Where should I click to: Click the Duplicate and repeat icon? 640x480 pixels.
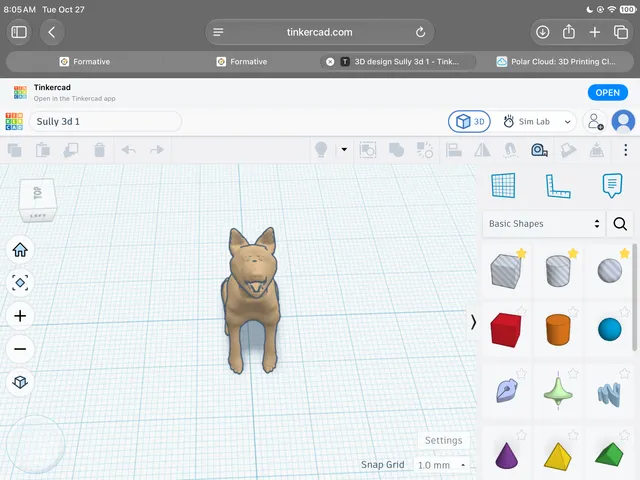[x=71, y=150]
